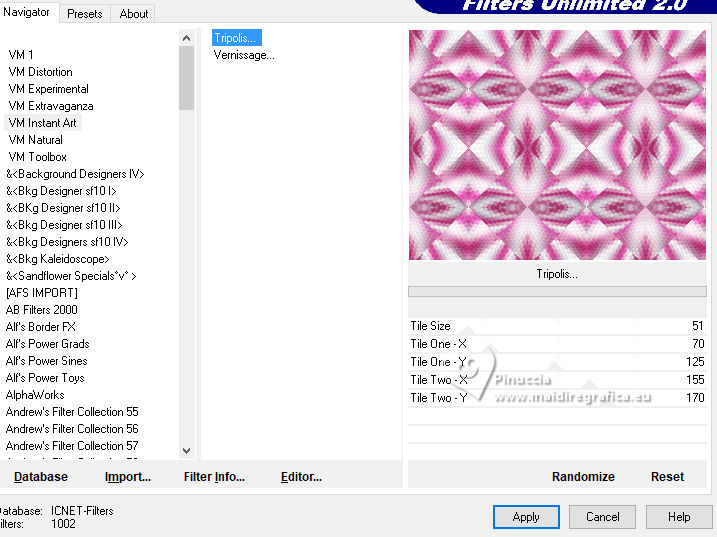Viewport: 717px width, 537px height.
Task: Select Alf's Power Grads group
Action: (48, 344)
